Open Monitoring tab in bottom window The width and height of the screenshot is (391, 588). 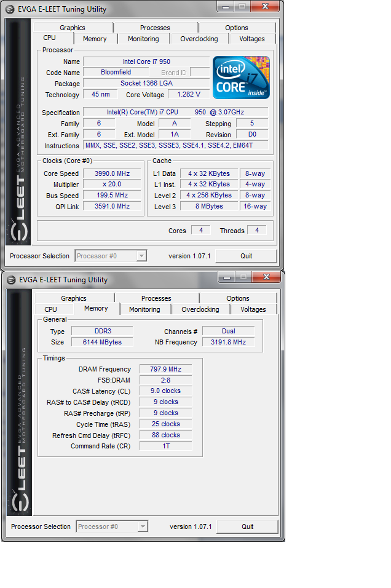click(144, 309)
